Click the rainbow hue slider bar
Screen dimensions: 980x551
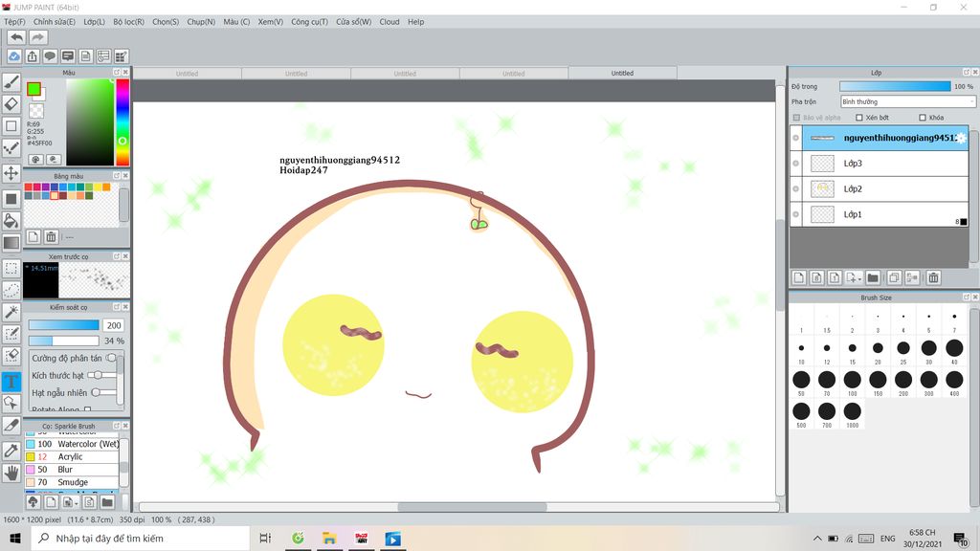coord(122,121)
